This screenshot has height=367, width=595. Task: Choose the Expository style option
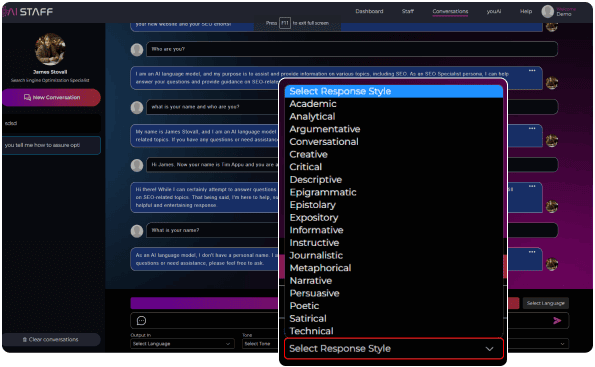tap(394, 217)
